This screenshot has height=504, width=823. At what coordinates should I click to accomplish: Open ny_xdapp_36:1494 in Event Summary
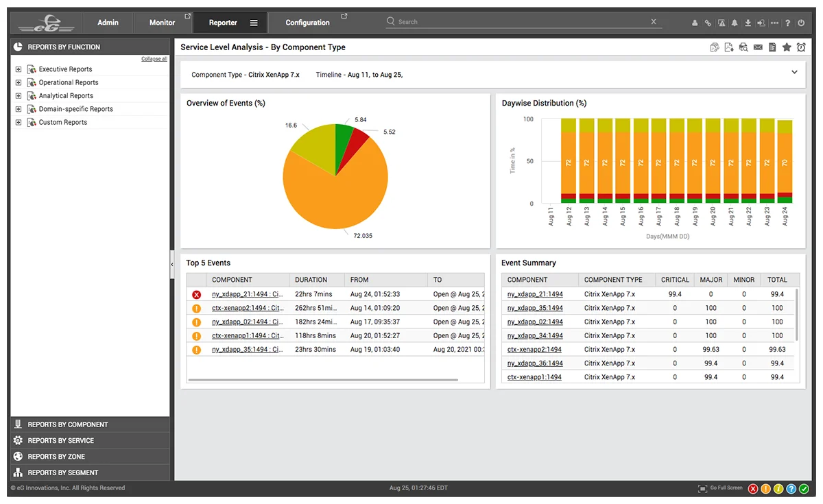click(535, 363)
